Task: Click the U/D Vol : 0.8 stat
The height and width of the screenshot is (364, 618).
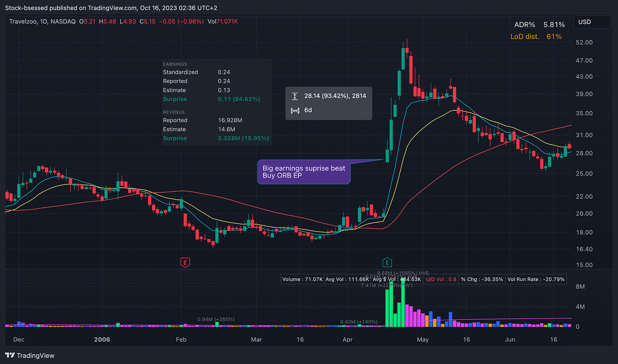Action: (x=440, y=279)
